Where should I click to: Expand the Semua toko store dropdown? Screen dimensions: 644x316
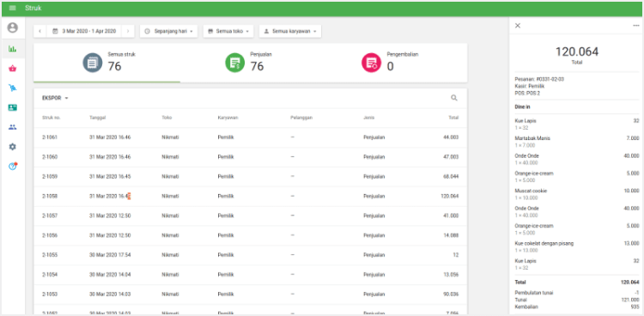(228, 31)
